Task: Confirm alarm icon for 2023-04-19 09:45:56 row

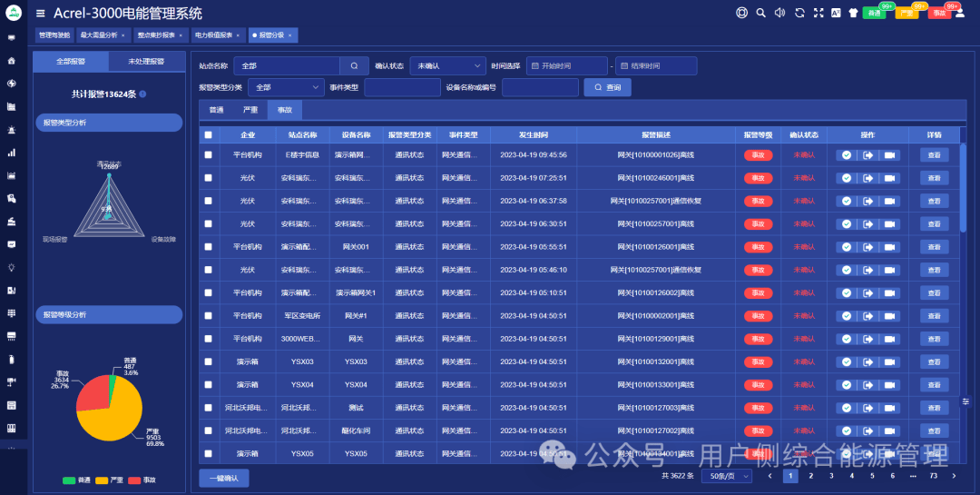Action: tap(847, 155)
